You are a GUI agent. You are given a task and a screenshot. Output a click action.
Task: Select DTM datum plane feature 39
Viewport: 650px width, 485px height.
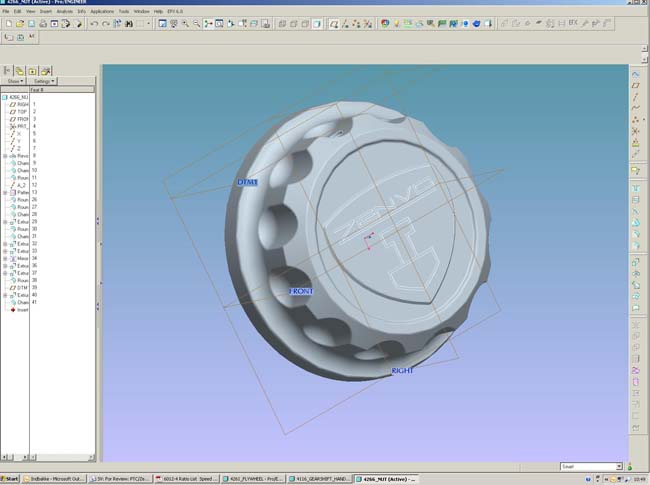[19, 288]
